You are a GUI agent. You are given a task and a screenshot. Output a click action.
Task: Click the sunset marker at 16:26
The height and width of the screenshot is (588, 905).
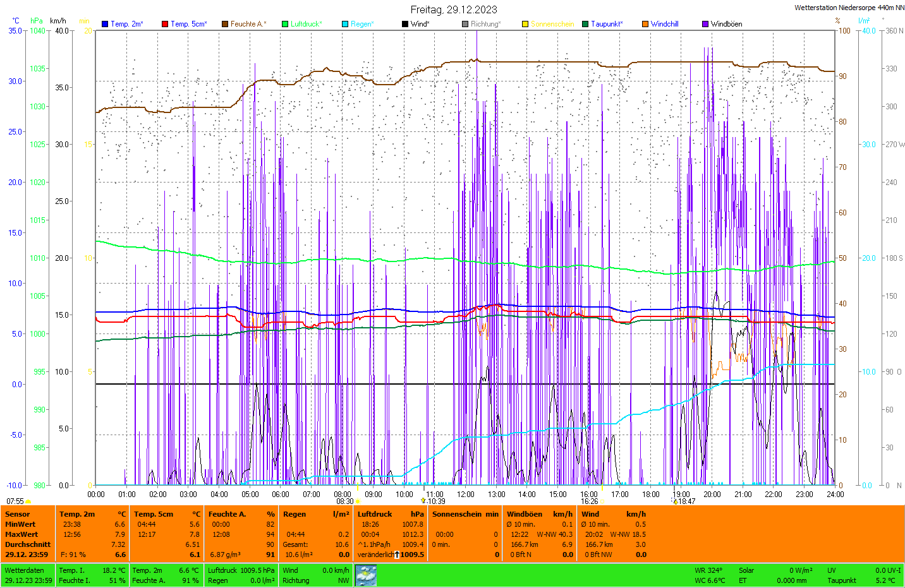click(602, 501)
